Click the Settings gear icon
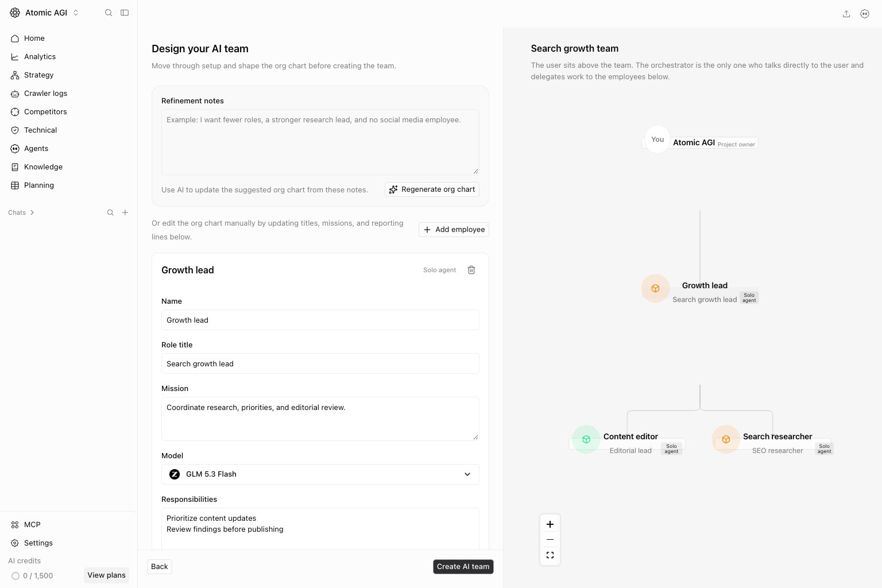The width and height of the screenshot is (882, 588). (x=15, y=543)
